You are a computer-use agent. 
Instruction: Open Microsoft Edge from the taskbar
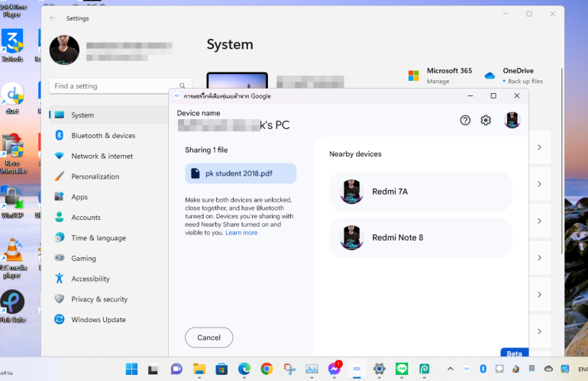click(244, 369)
